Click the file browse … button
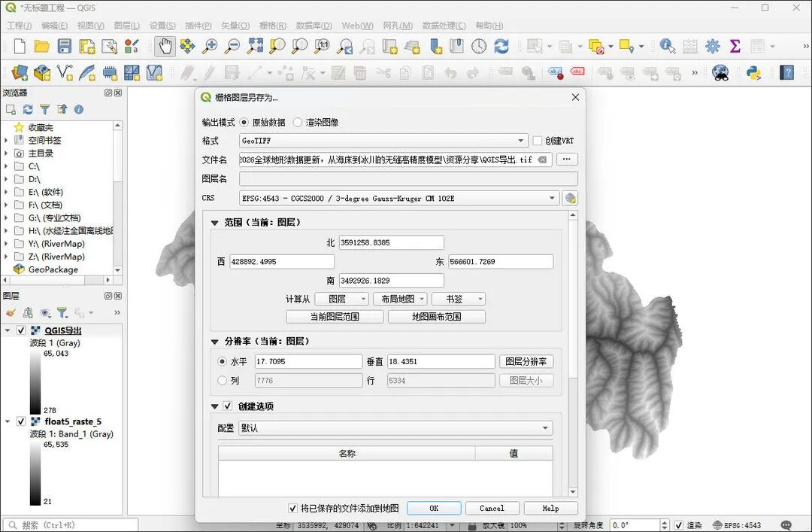 (567, 160)
